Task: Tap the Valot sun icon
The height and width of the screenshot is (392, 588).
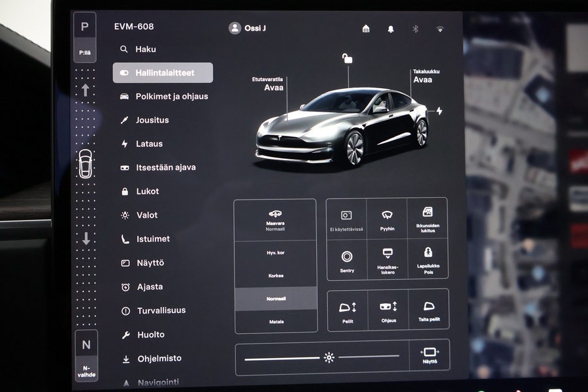Action: (125, 215)
